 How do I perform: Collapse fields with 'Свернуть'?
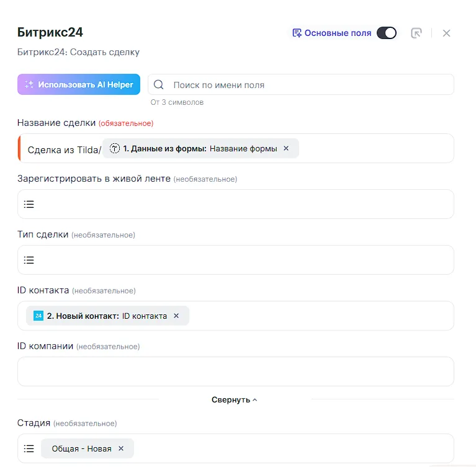[235, 400]
